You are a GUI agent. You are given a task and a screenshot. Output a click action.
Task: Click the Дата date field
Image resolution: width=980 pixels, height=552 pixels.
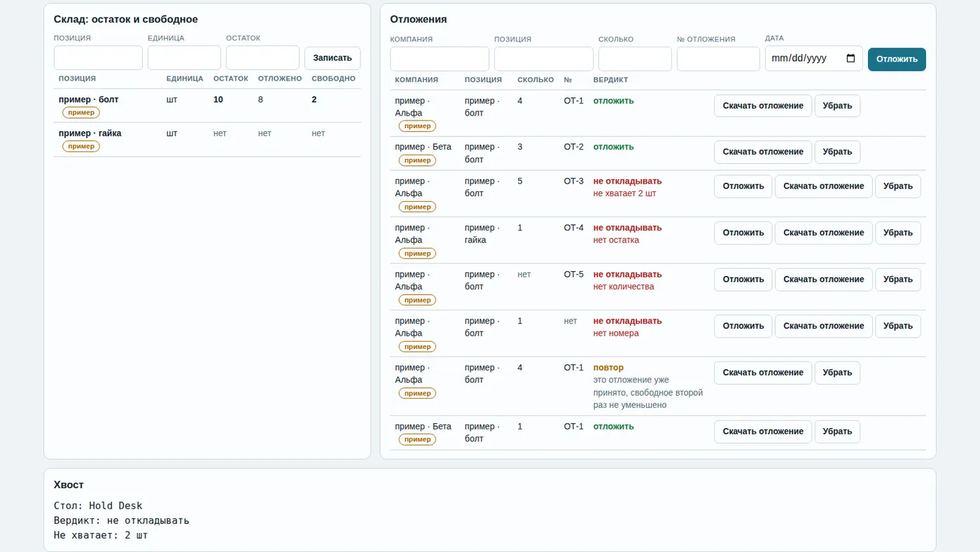pyautogui.click(x=814, y=59)
